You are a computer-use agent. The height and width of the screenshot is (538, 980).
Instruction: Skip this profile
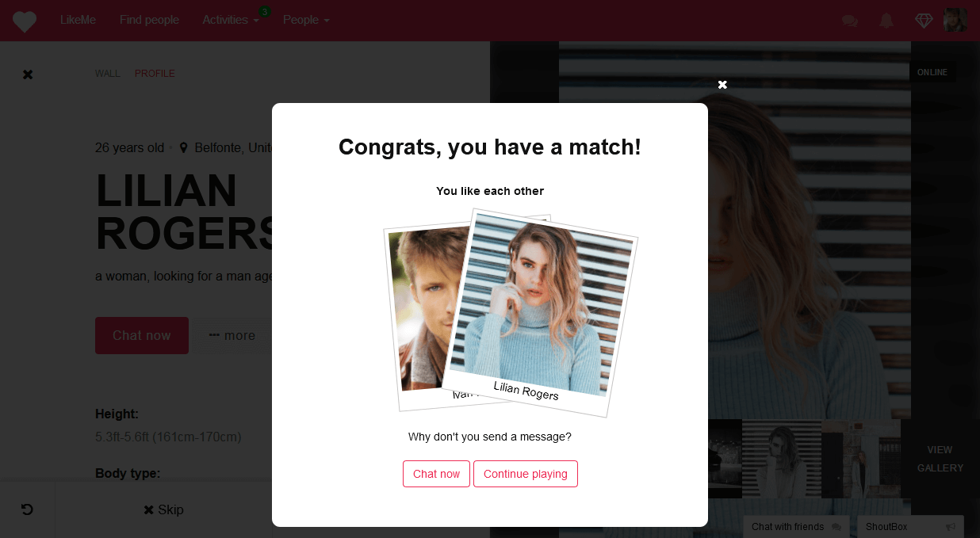(x=163, y=509)
